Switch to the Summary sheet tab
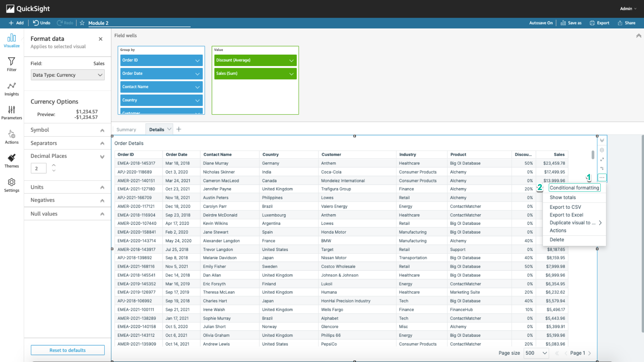Image resolution: width=644 pixels, height=362 pixels. coord(126,130)
